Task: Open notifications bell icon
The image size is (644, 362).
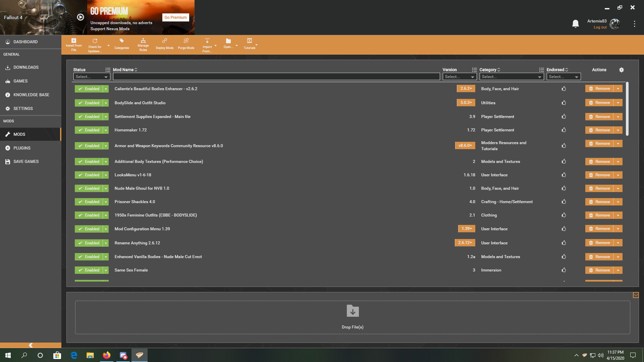Action: coord(576,24)
